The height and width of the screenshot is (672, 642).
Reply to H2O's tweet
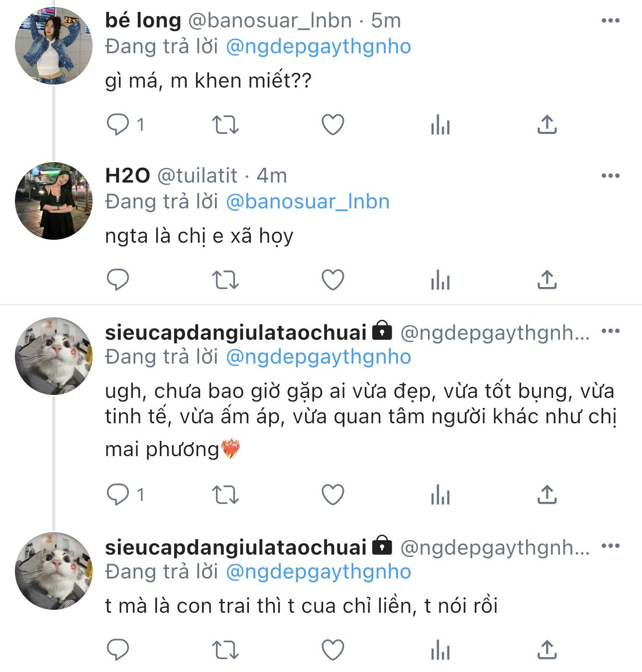(x=118, y=280)
